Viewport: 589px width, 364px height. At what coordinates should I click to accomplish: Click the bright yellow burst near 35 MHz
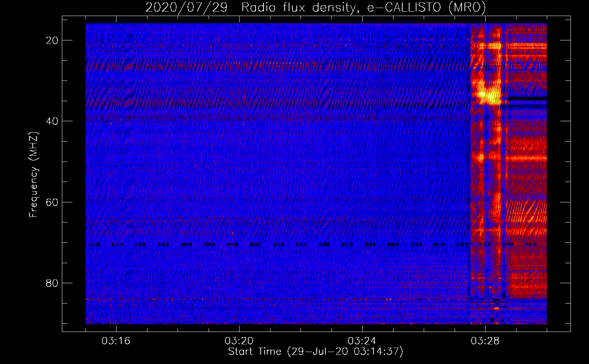(x=489, y=95)
